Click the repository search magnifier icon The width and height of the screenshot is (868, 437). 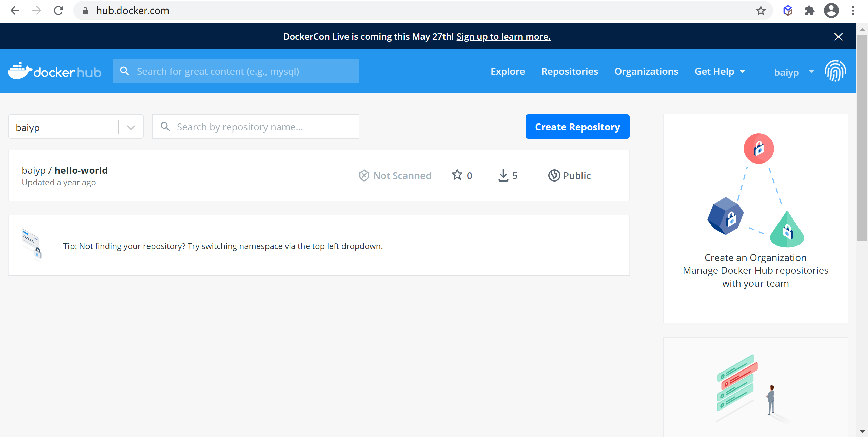[x=165, y=127]
